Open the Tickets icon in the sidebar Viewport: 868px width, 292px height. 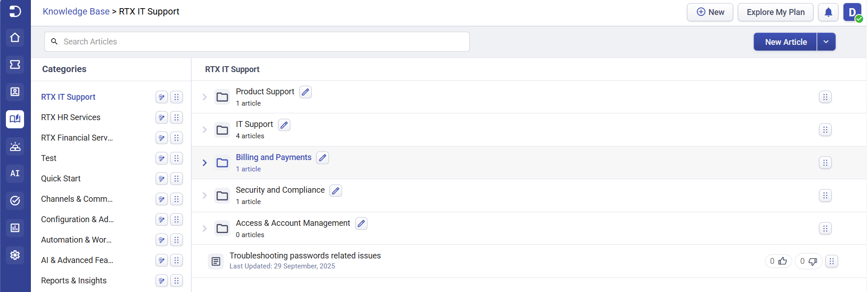point(15,65)
